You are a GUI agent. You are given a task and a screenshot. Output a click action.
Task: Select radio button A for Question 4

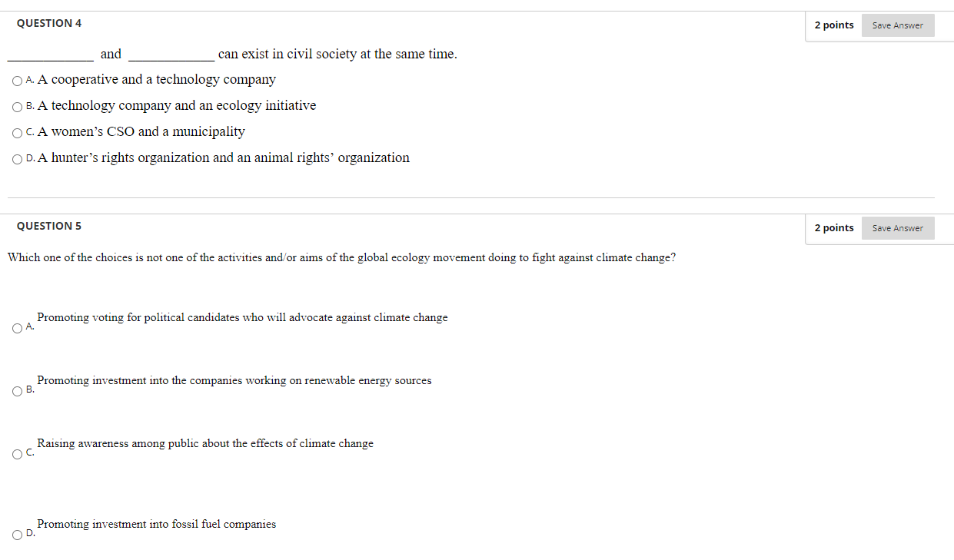click(17, 81)
